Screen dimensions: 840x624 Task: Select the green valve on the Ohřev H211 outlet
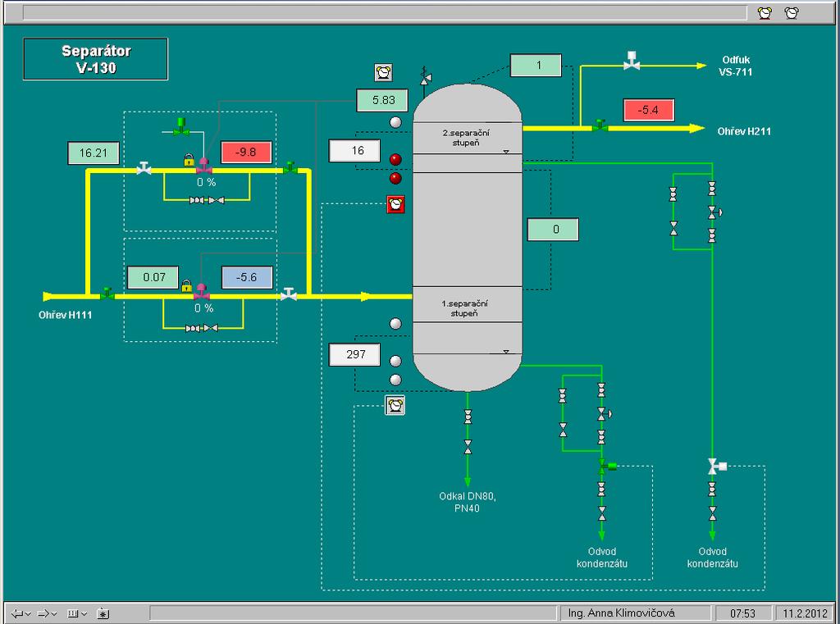600,126
